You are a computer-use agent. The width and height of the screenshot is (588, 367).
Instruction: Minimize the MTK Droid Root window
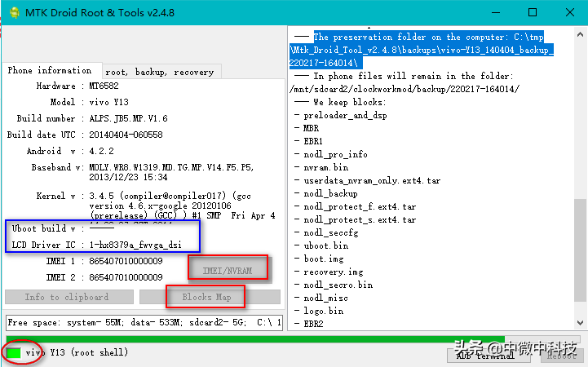(x=496, y=13)
